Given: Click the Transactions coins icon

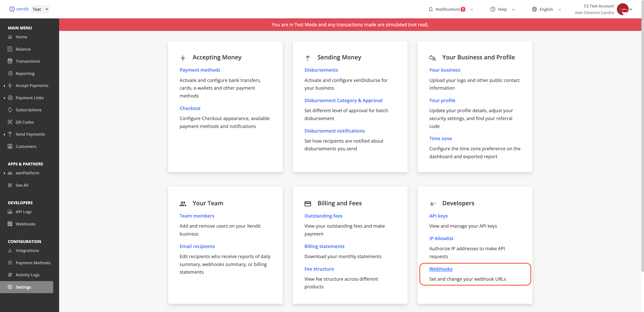Looking at the screenshot, I should (x=10, y=61).
